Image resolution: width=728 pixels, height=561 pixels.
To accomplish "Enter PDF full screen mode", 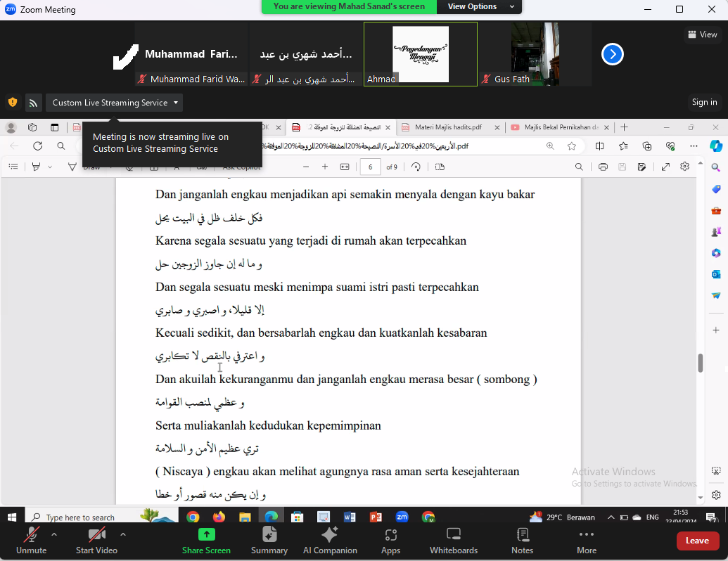I will [665, 167].
